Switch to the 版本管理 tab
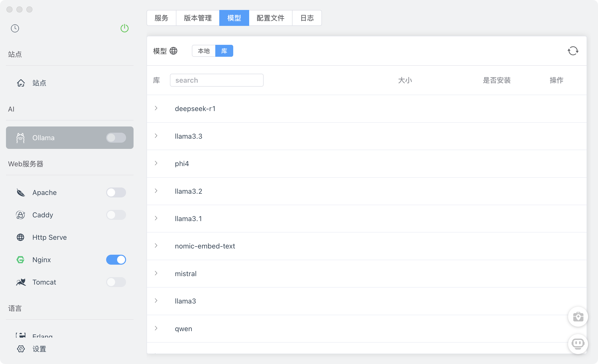Image resolution: width=598 pixels, height=364 pixels. click(x=198, y=18)
